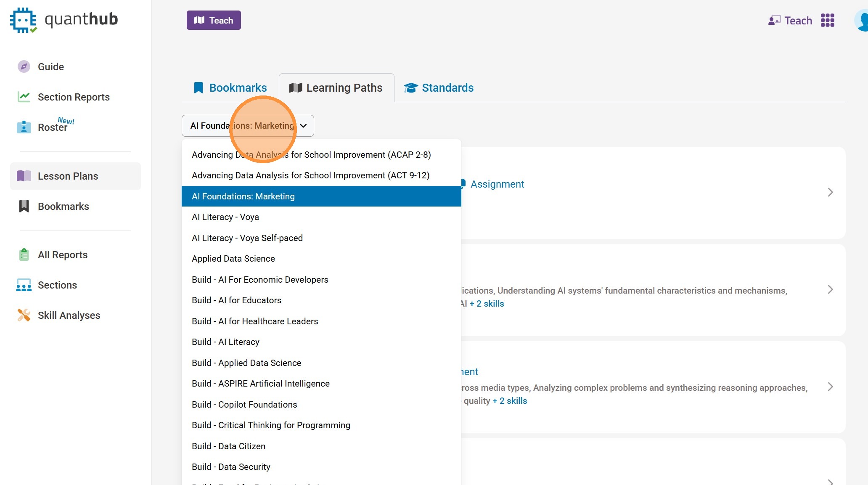Expand the Assignment card chevron
The width and height of the screenshot is (868, 485).
(x=830, y=192)
